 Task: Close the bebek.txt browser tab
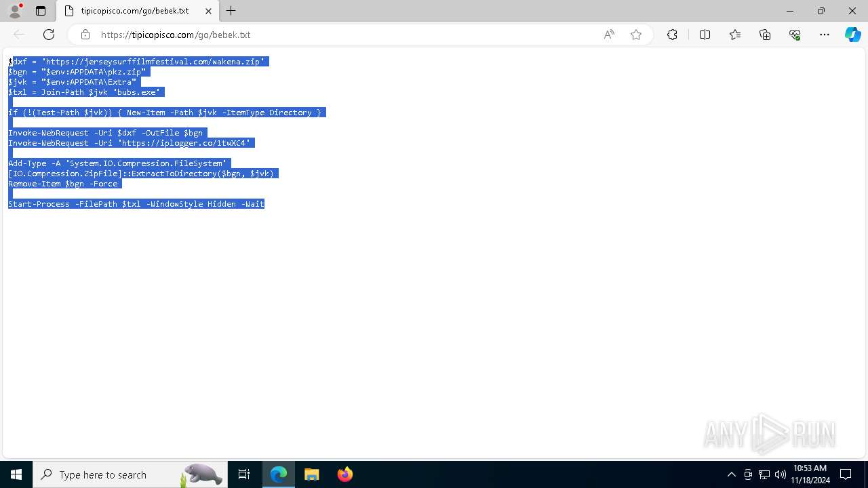pos(208,11)
